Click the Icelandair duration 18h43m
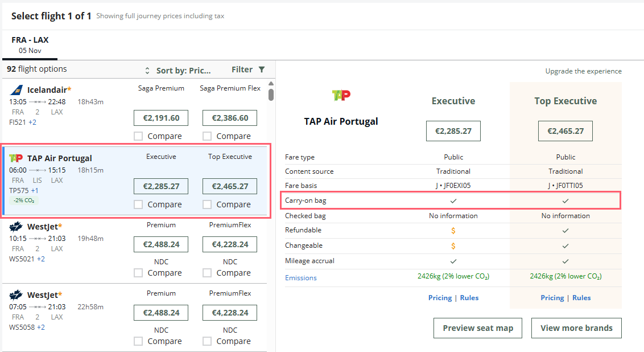 pos(90,101)
